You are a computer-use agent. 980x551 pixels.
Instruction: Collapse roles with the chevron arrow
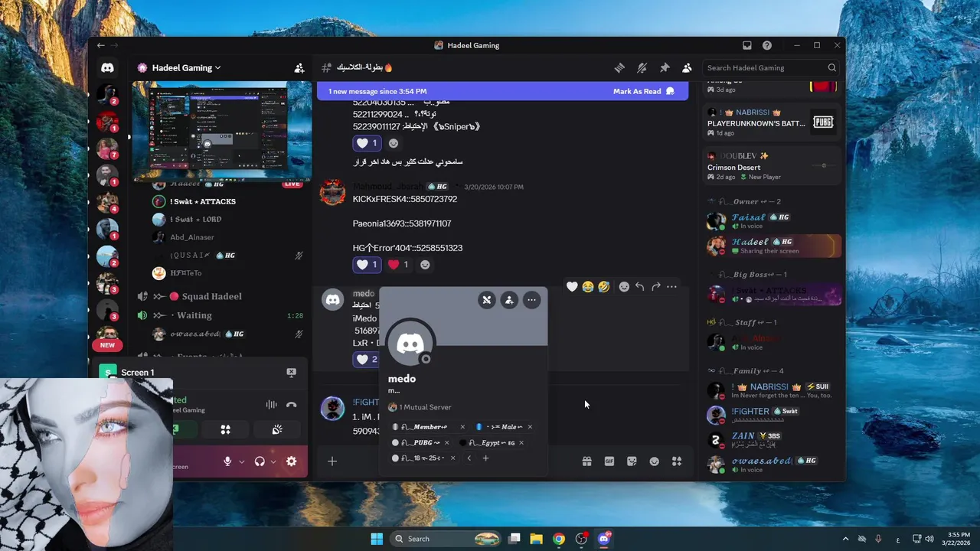[469, 458]
